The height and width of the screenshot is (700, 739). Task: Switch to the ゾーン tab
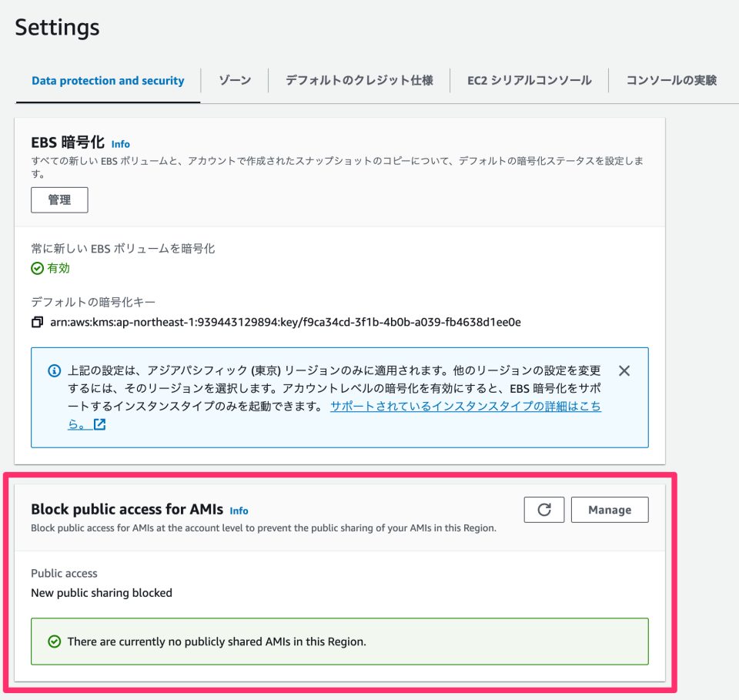[x=234, y=80]
